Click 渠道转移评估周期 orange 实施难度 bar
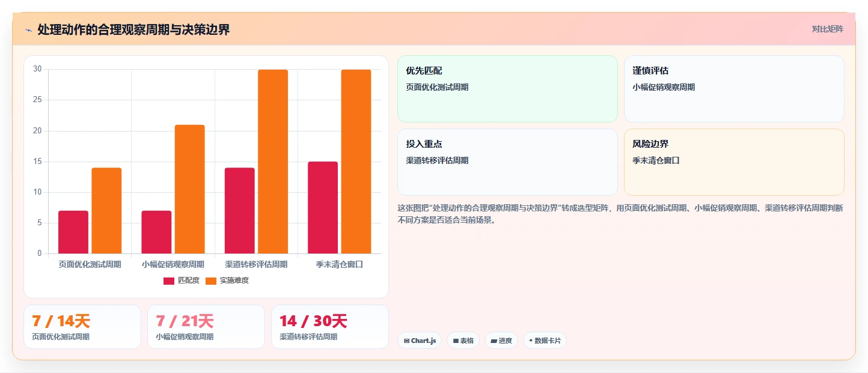 pyautogui.click(x=273, y=162)
